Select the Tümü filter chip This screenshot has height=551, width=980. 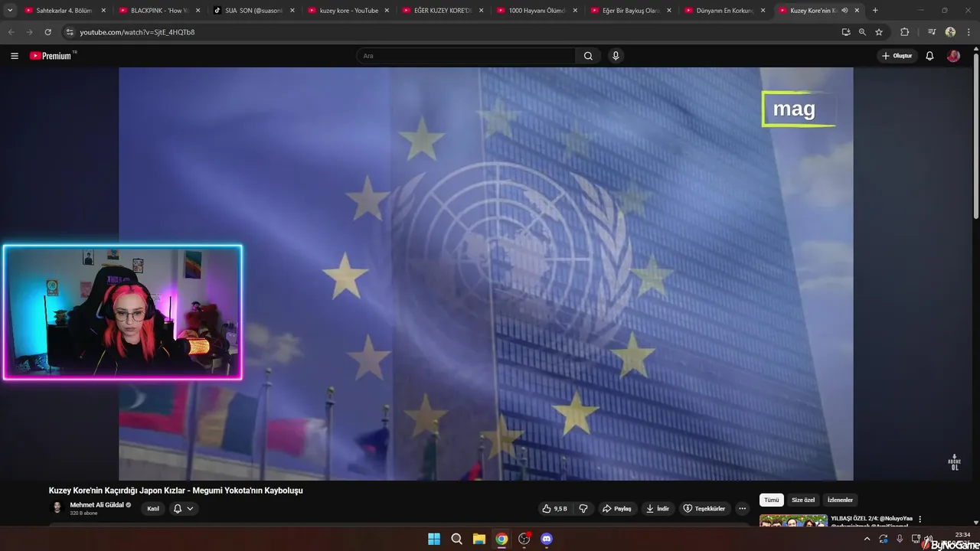[x=771, y=500]
